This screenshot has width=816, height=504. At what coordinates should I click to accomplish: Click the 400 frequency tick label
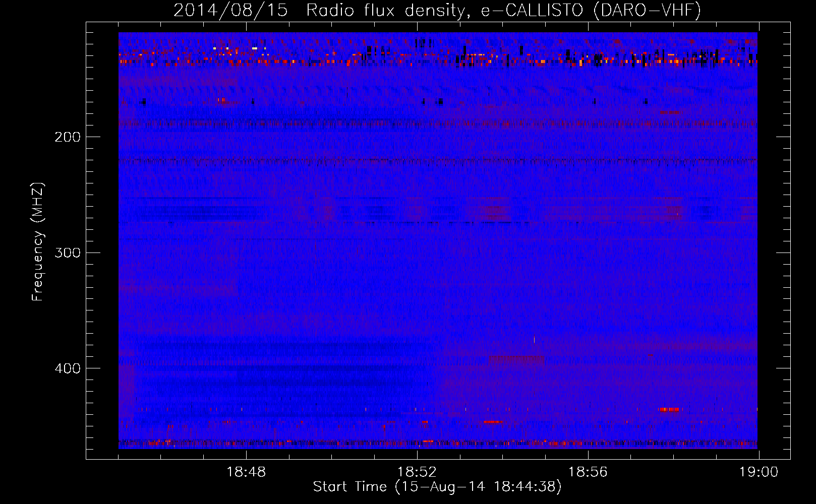tap(68, 368)
